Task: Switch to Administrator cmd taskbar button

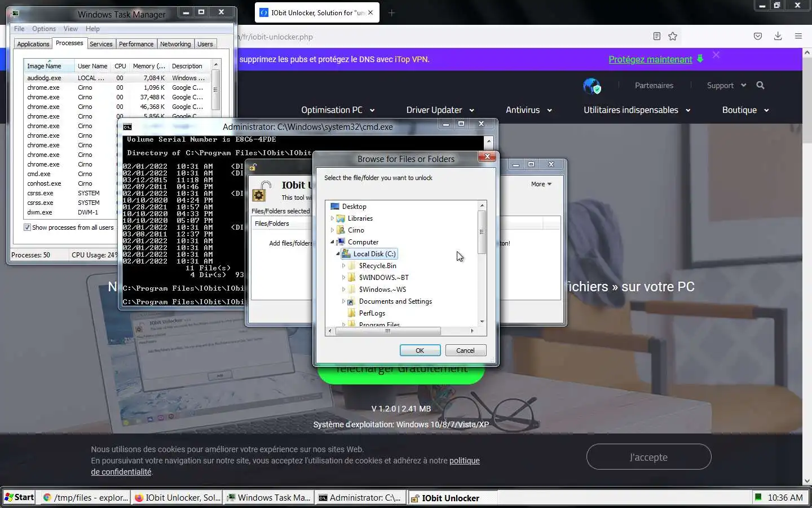Action: pyautogui.click(x=360, y=497)
